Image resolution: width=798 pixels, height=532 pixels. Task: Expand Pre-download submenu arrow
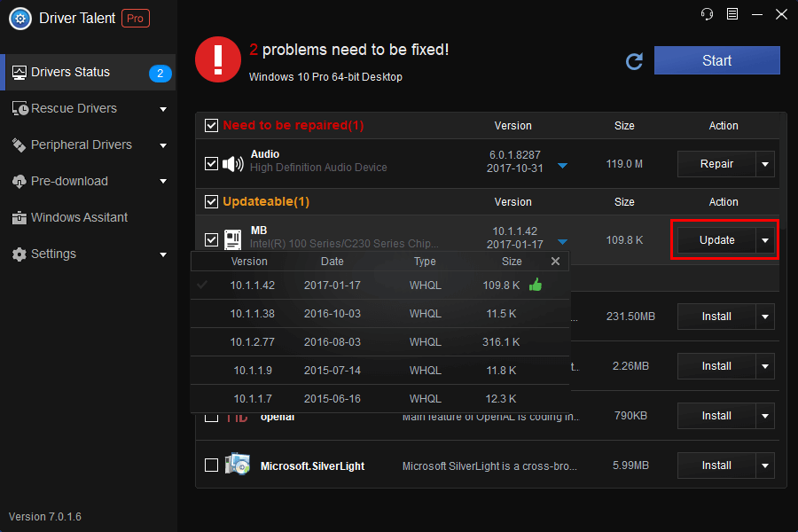click(x=163, y=181)
